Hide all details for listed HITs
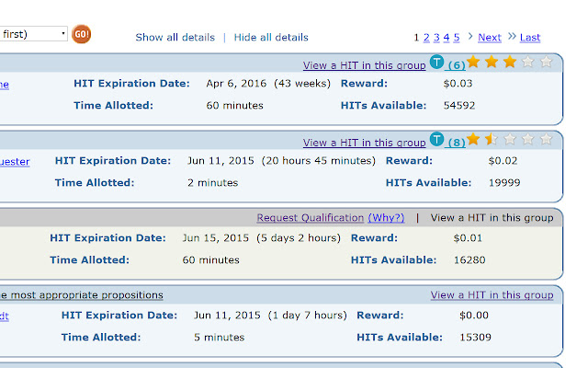The width and height of the screenshot is (588, 368). point(271,38)
